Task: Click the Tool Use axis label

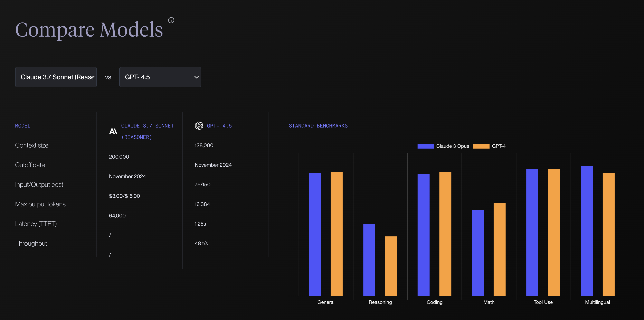Action: (543, 302)
